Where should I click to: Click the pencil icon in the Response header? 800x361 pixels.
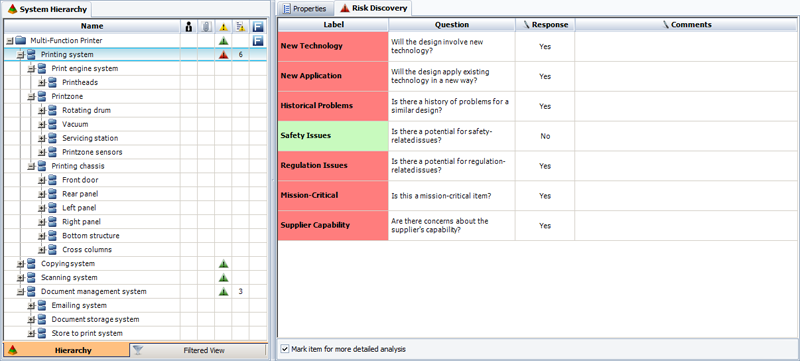click(527, 24)
